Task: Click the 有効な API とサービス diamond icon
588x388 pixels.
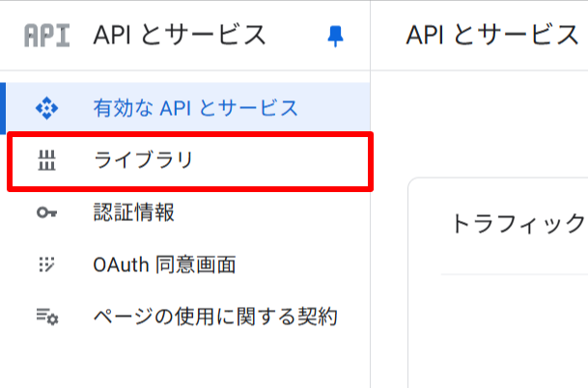Action: point(47,108)
